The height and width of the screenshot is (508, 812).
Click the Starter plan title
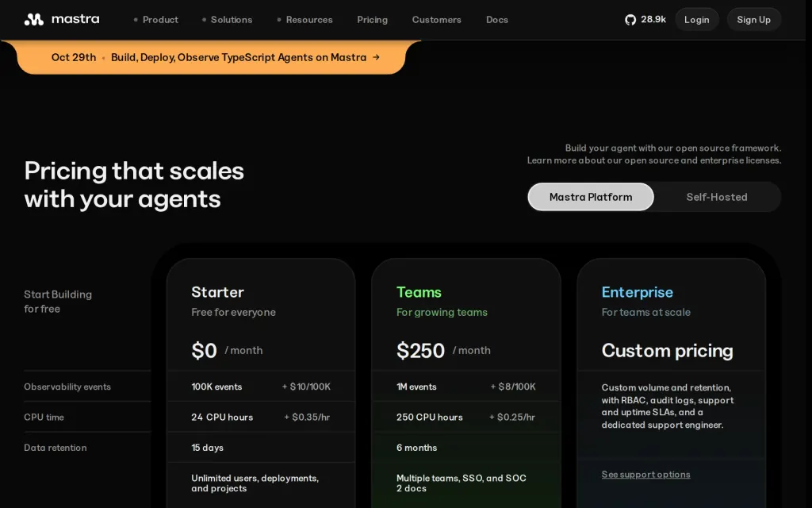tap(217, 292)
